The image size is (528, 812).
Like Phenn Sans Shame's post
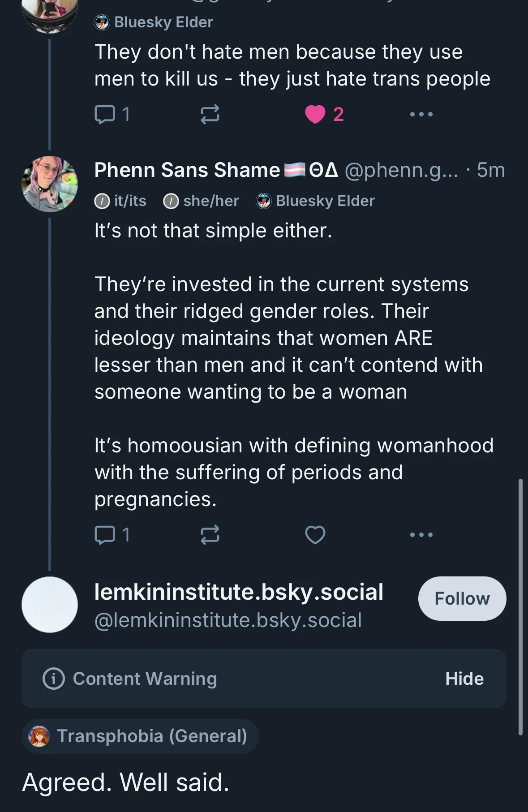[315, 535]
